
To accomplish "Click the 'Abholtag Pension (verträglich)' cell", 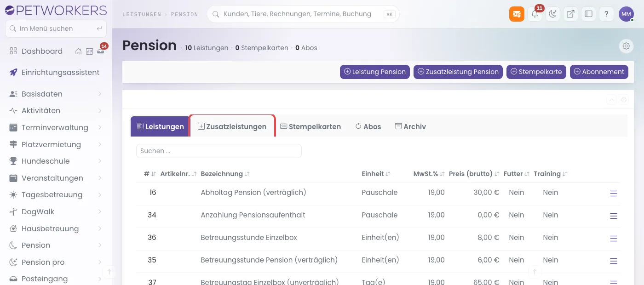I will coord(253,193).
